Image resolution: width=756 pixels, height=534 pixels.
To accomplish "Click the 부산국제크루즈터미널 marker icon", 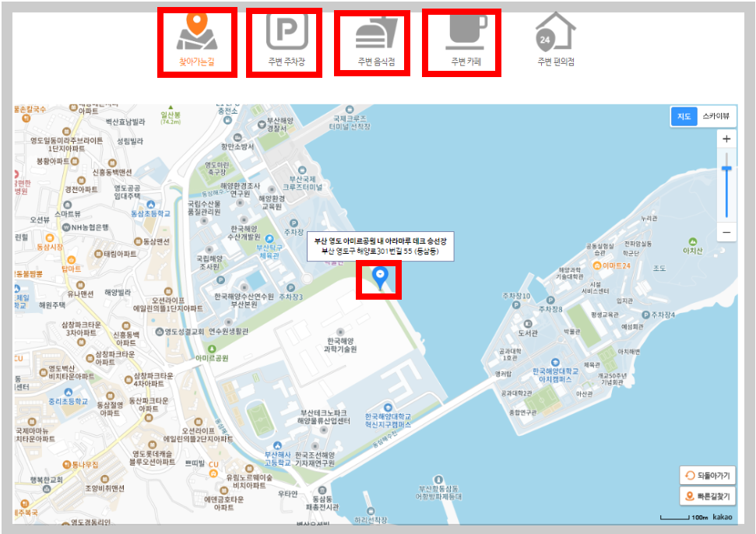I will (302, 170).
